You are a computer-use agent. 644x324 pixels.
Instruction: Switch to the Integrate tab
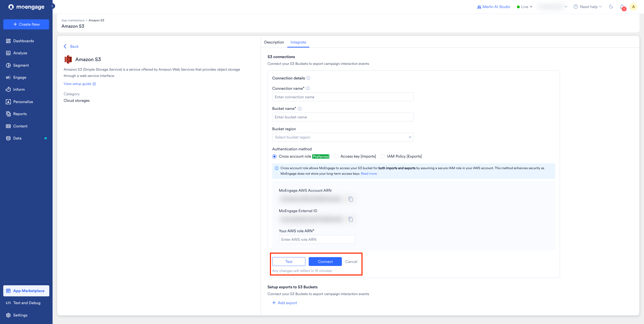pyautogui.click(x=298, y=42)
